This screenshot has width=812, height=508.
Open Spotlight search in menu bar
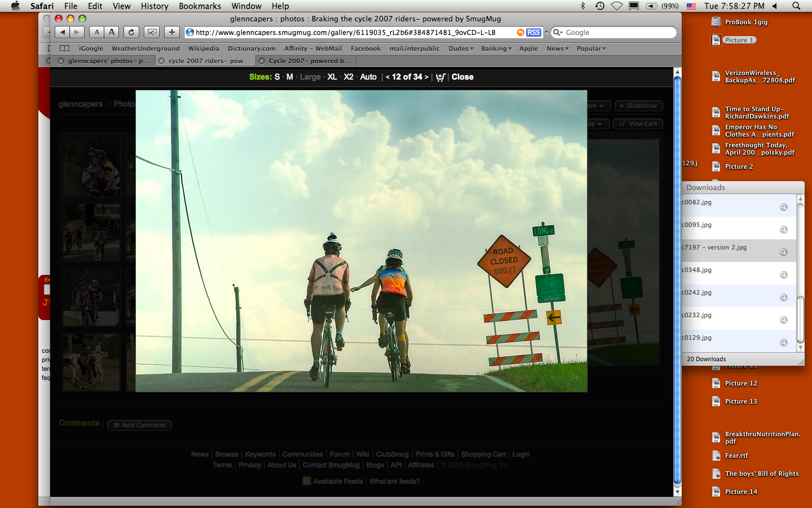[796, 6]
